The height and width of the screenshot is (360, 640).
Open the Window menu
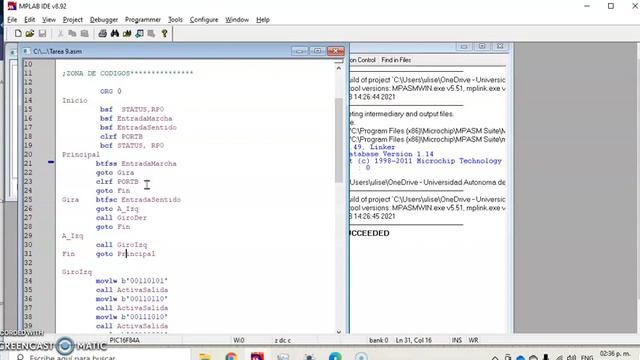click(237, 20)
